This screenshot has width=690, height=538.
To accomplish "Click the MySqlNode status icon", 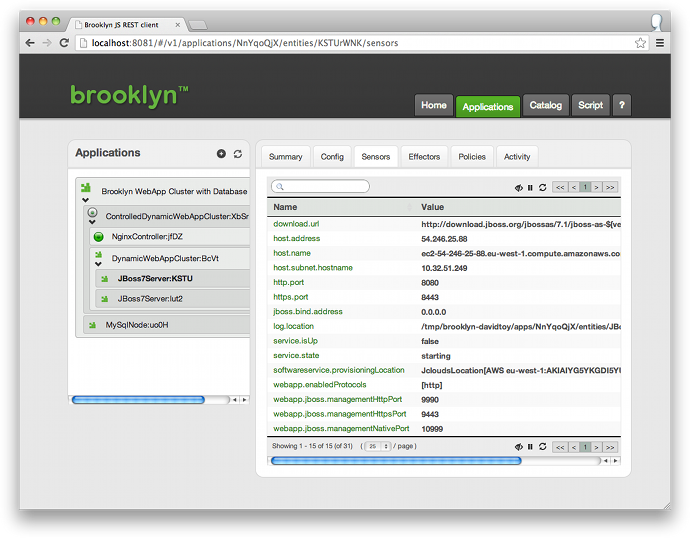I will (87, 324).
